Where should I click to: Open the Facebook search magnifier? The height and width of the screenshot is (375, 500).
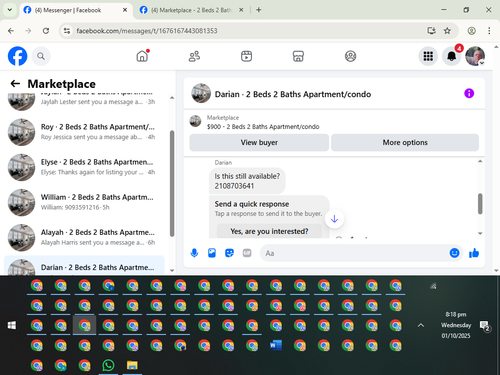pyautogui.click(x=41, y=56)
